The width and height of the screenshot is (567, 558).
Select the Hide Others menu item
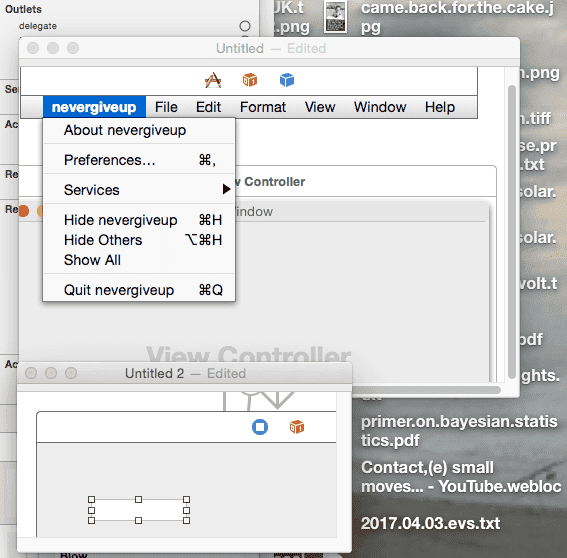[139, 240]
